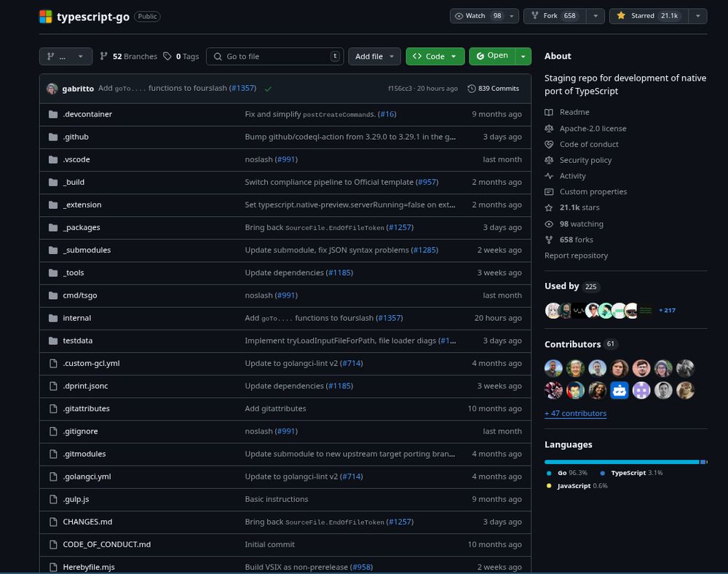
Task: Click the blue bot contributor avatar
Action: pos(620,391)
